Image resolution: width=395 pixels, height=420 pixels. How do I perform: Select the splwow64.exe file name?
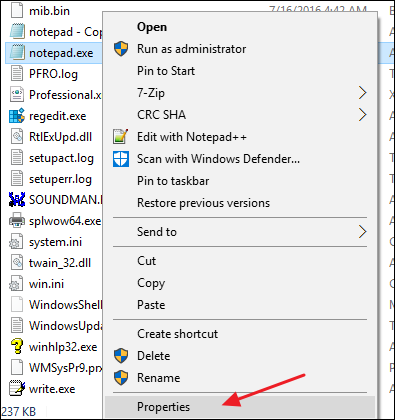point(65,221)
